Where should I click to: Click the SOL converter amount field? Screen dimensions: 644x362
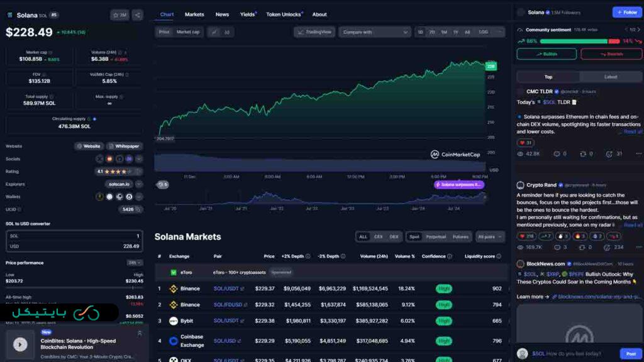tap(75, 236)
